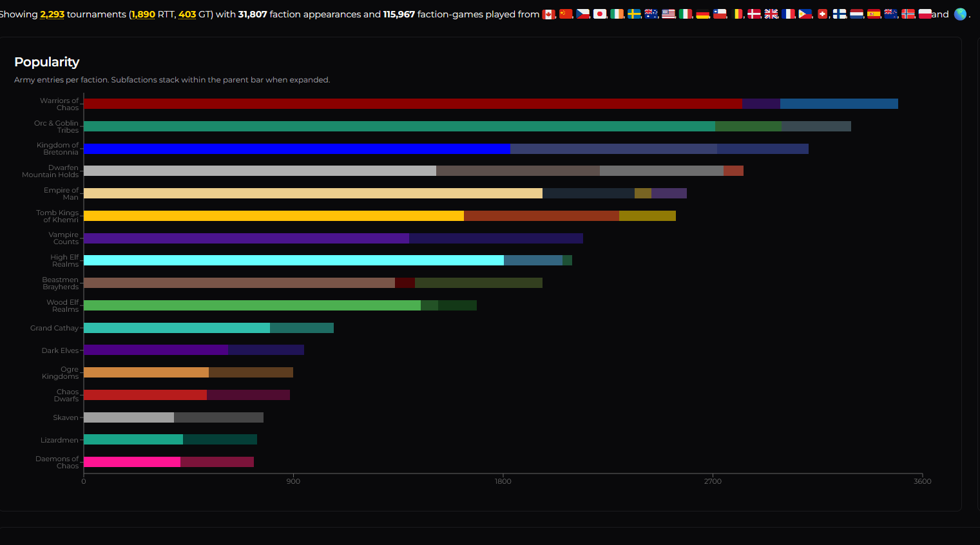Expand the Warriors of Chaos faction label
The image size is (980, 545).
[x=59, y=104]
